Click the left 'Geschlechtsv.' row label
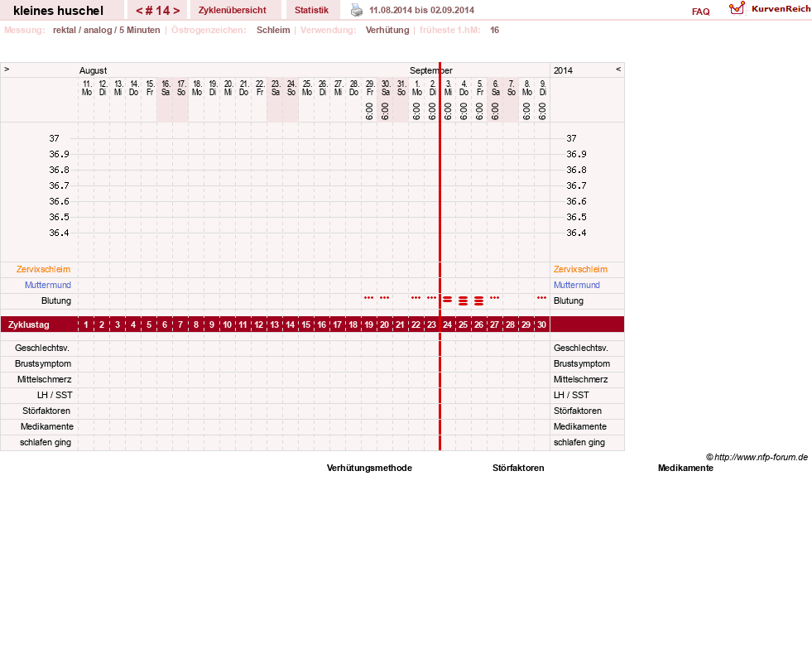This screenshot has height=649, width=812. tap(42, 348)
